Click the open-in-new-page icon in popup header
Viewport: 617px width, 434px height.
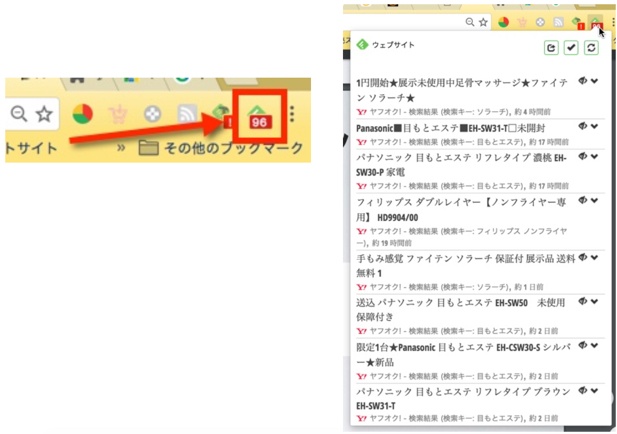coord(551,47)
